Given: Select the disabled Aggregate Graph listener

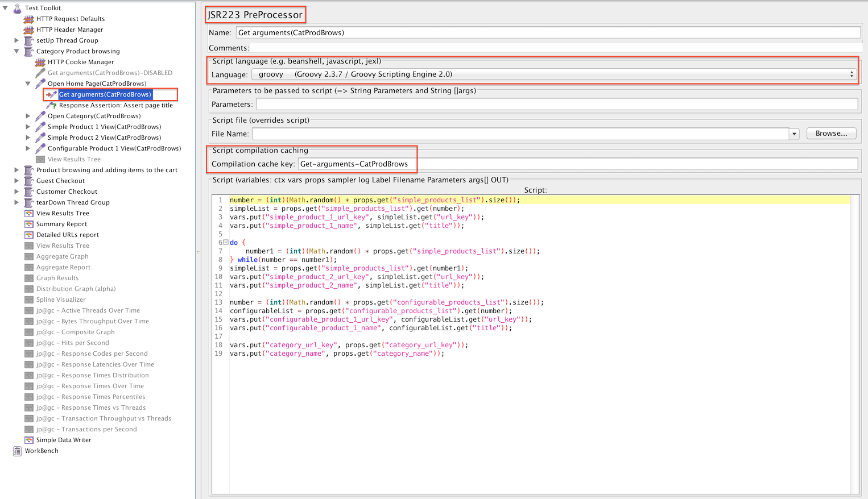Looking at the screenshot, I should [63, 256].
